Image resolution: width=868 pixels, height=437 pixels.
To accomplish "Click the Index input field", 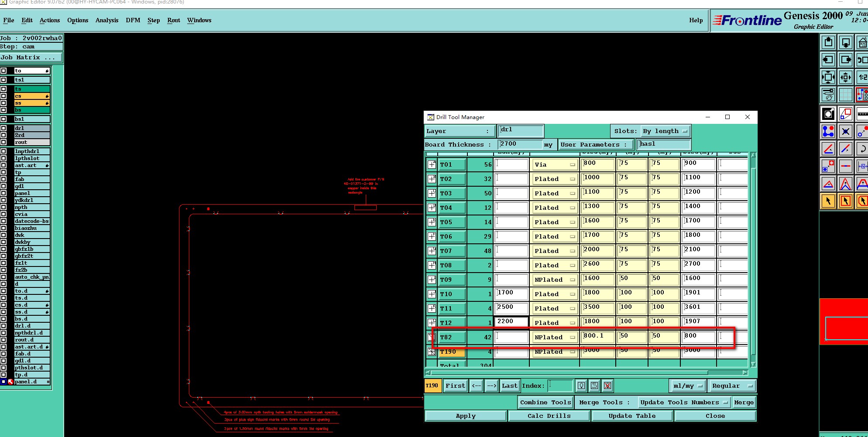I will pyautogui.click(x=560, y=386).
